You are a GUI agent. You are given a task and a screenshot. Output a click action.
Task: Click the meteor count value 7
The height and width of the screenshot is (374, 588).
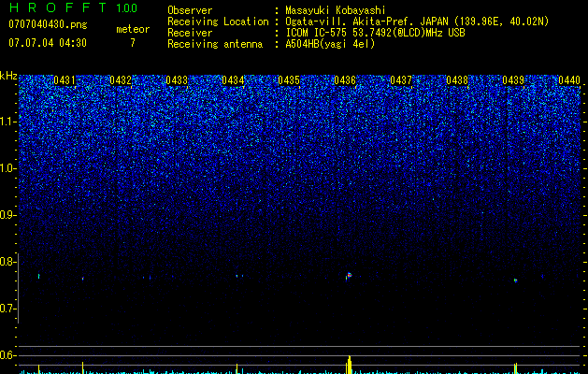133,43
